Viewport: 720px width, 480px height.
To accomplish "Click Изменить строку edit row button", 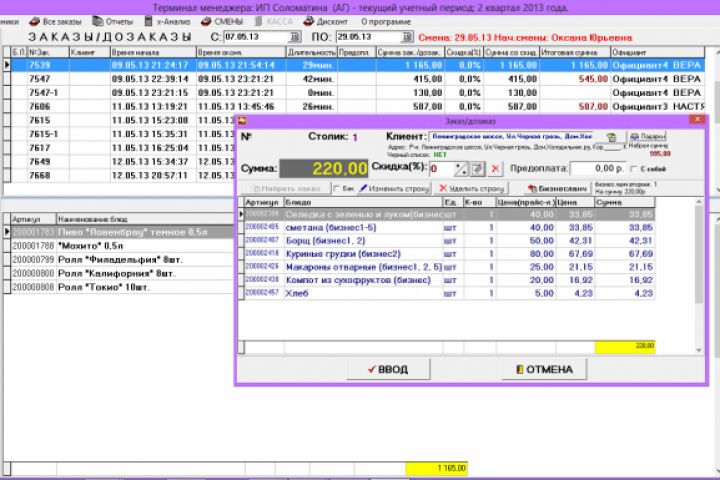I will pos(394,188).
